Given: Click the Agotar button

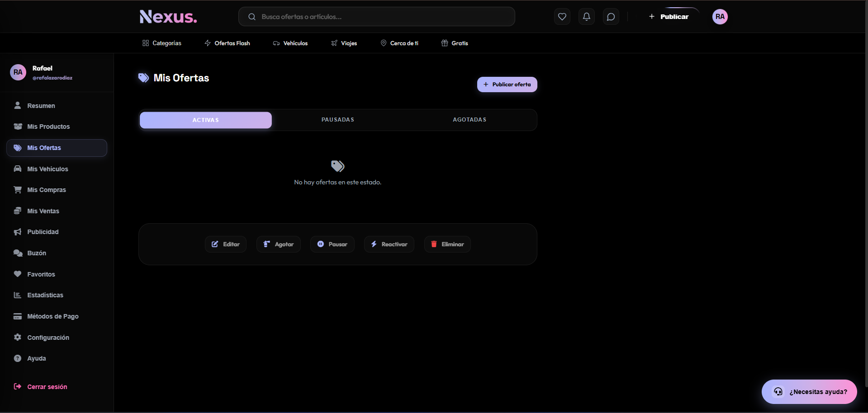Looking at the screenshot, I should point(279,244).
